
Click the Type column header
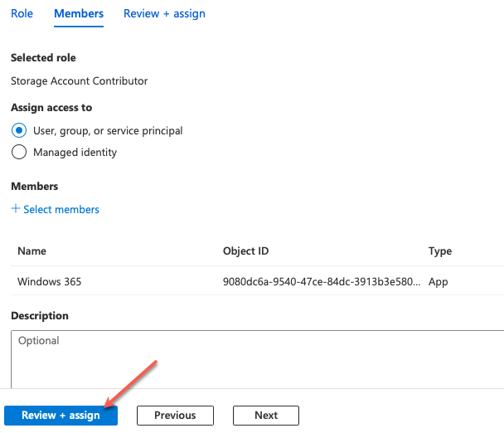pos(440,251)
